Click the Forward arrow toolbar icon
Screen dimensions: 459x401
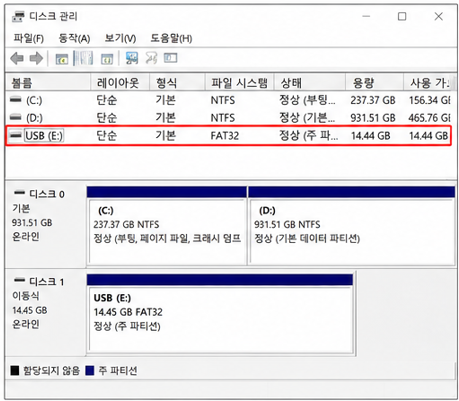tap(36, 59)
